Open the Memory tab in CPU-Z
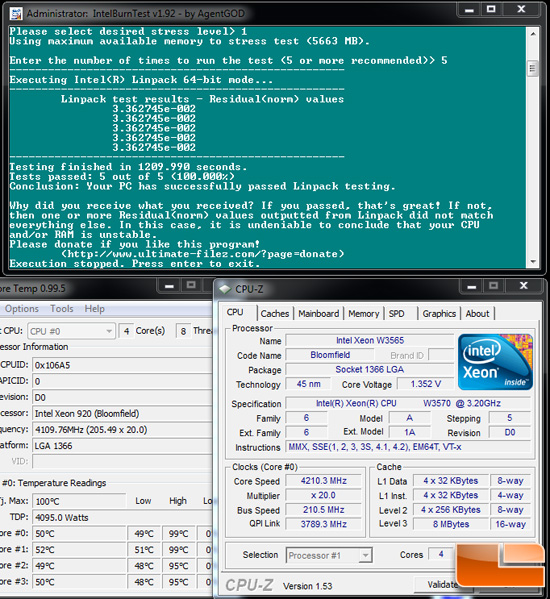550x599 pixels. click(x=364, y=314)
